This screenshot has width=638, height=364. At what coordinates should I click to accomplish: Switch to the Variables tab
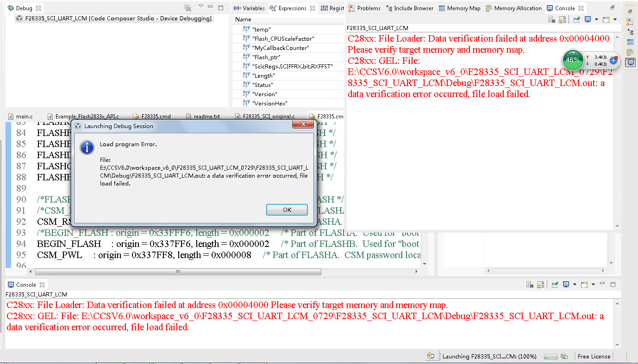(x=250, y=8)
